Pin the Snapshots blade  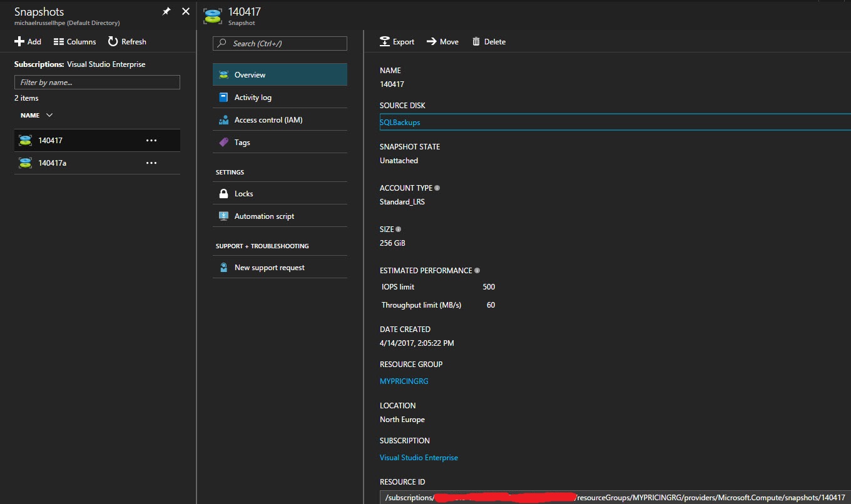pos(166,12)
